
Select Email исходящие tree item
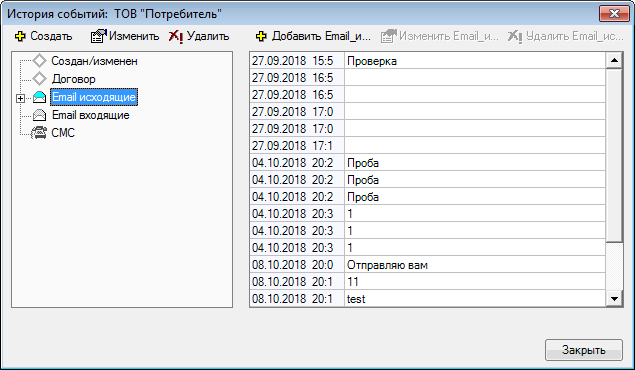(x=94, y=97)
